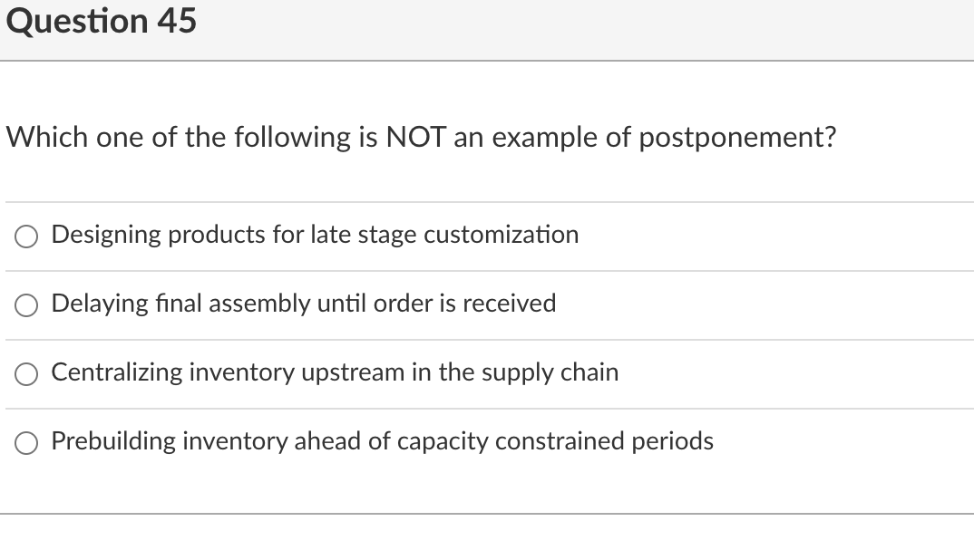Click the divider below the question header

coord(487,61)
